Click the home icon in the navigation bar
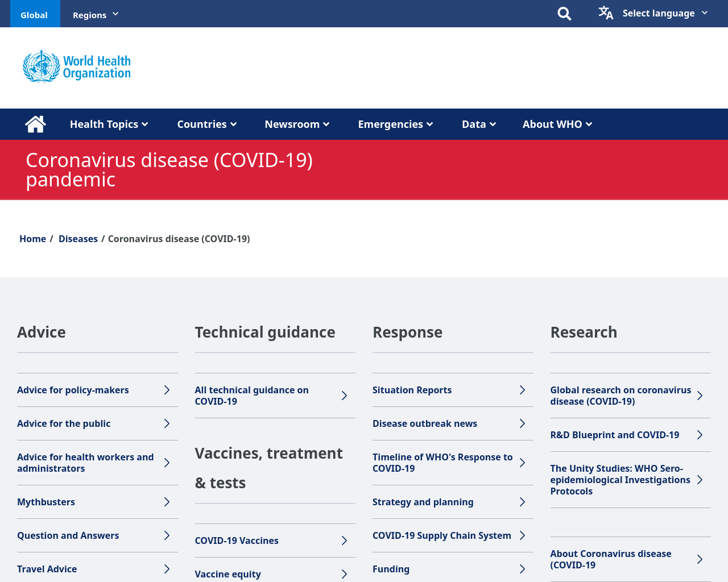728x582 pixels. [35, 124]
